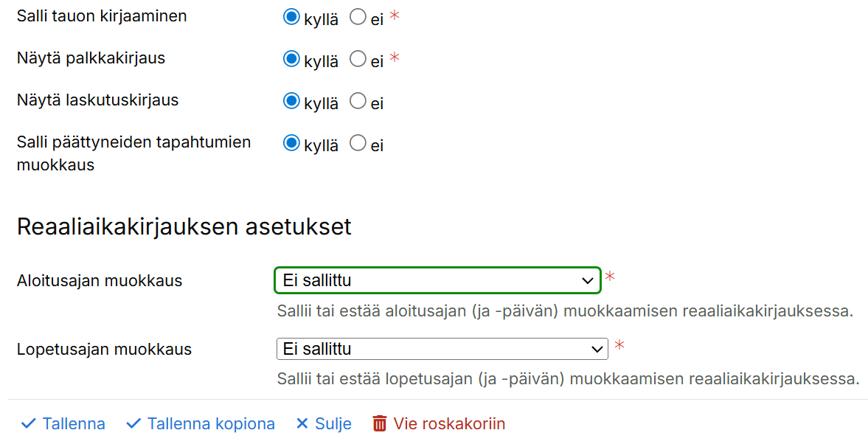Click the trash can icon
This screenshot has width=868, height=444.
click(380, 424)
